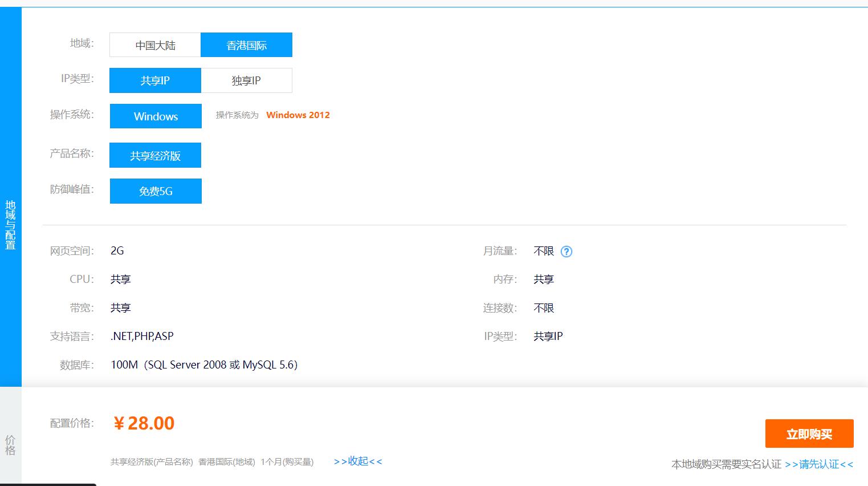Screen dimensions: 868x486
Task: Keep 共享IP as the IP type
Action: (x=154, y=80)
